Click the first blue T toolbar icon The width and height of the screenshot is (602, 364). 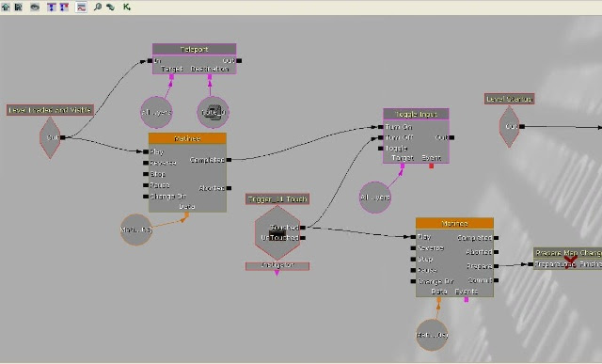coord(52,7)
